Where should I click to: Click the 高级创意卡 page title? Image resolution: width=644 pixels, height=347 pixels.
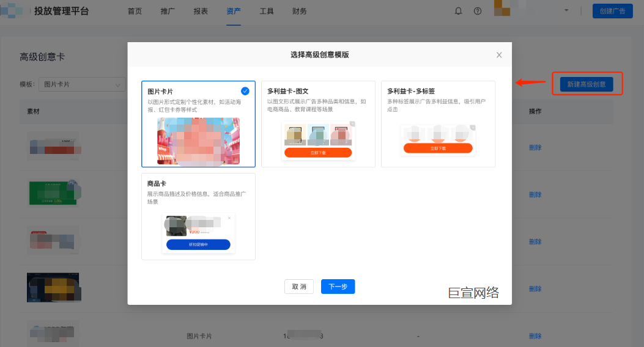click(42, 57)
